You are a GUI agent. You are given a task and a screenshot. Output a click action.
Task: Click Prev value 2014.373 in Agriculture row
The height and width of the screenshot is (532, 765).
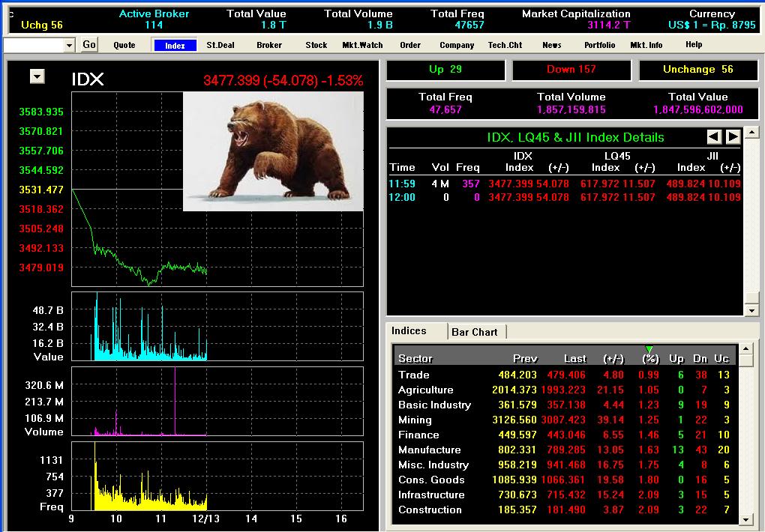(514, 390)
